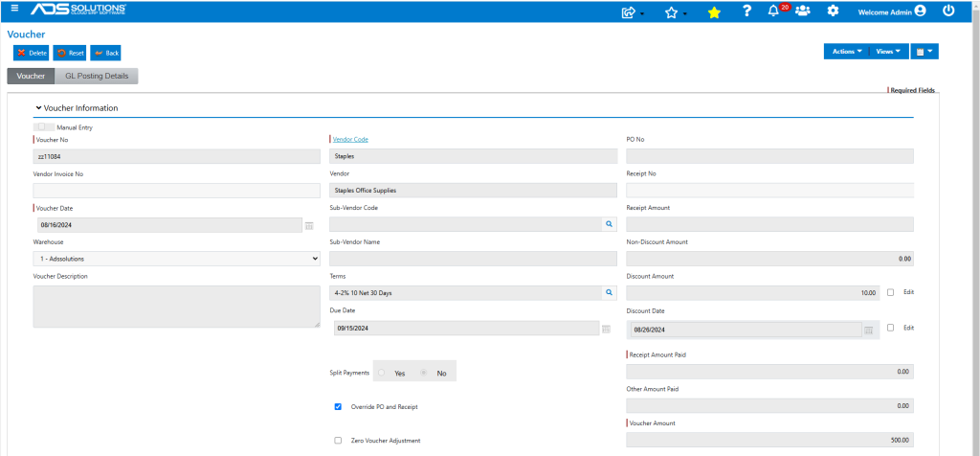Open the outlined star favorites menu
The image size is (980, 456).
coord(672,11)
